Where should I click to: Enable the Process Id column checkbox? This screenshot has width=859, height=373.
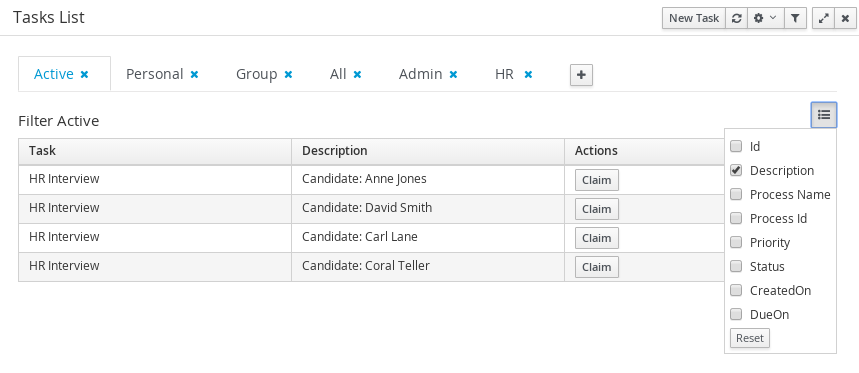[736, 219]
